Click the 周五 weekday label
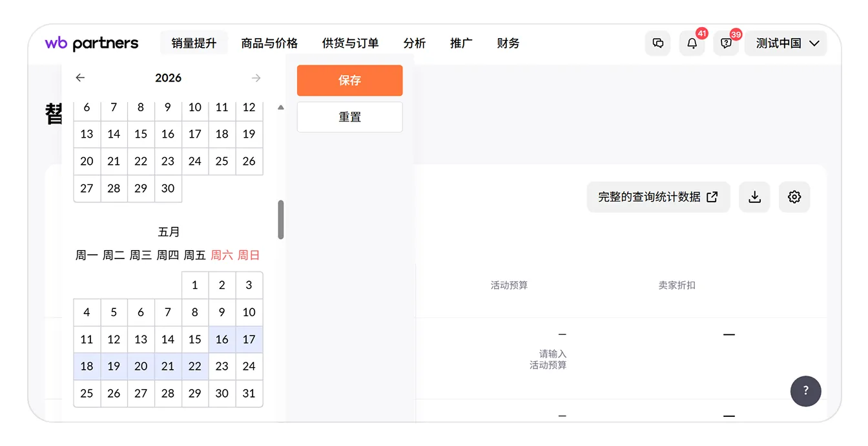Screen dimensions: 868x446 pos(195,255)
